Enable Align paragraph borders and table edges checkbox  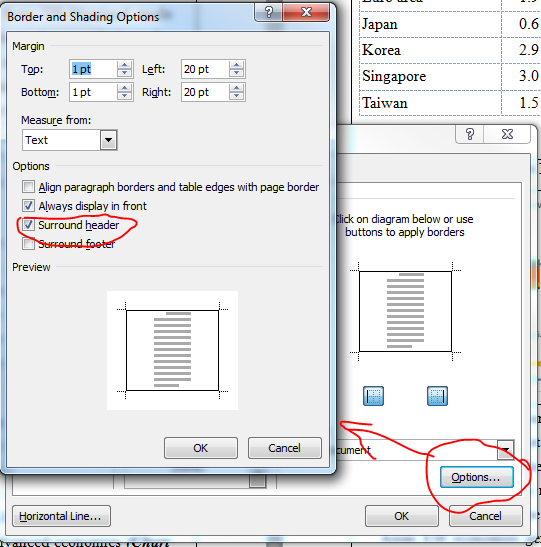tap(28, 187)
